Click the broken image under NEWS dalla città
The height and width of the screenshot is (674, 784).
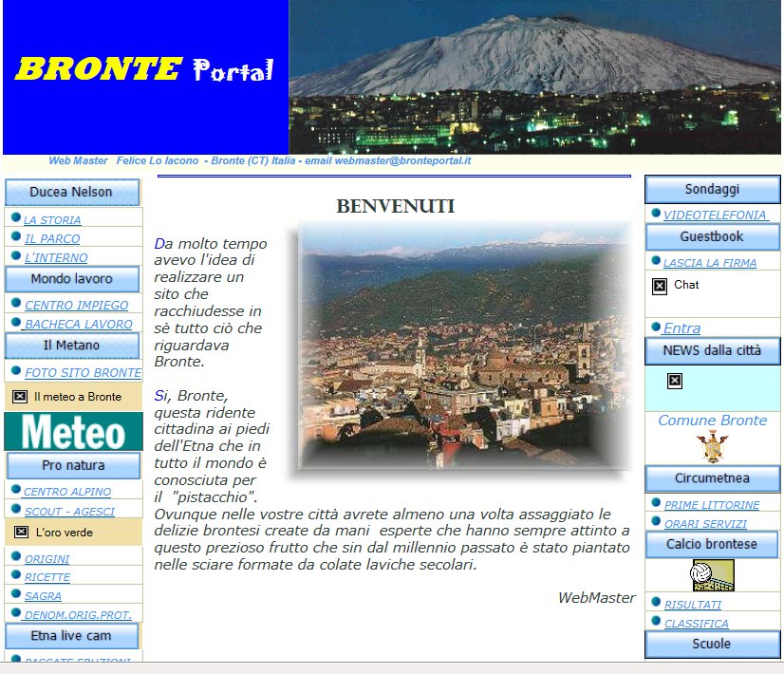pos(675,381)
